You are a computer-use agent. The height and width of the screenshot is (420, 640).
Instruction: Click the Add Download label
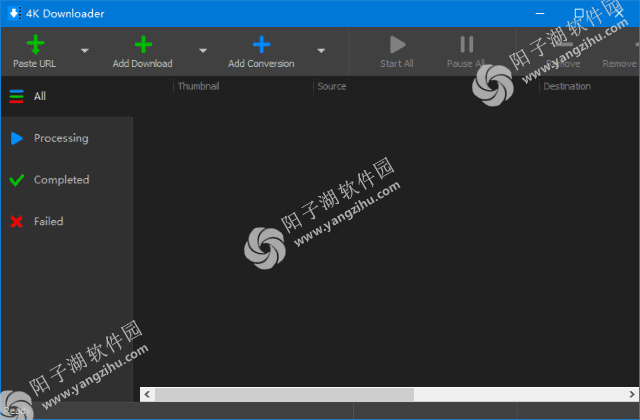click(x=142, y=64)
